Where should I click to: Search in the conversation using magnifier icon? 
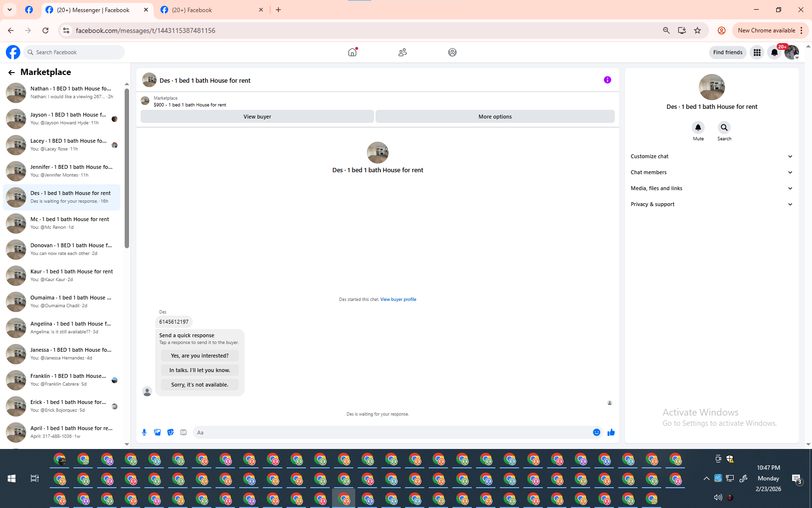(x=724, y=128)
